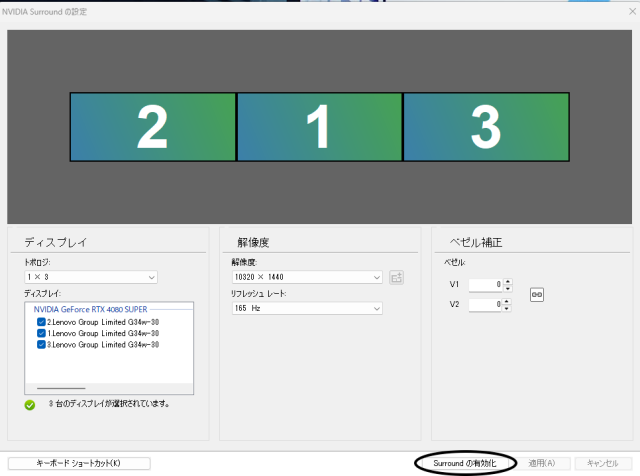Select display 1 in the layout preview
This screenshot has height=476, width=640.
click(x=319, y=127)
